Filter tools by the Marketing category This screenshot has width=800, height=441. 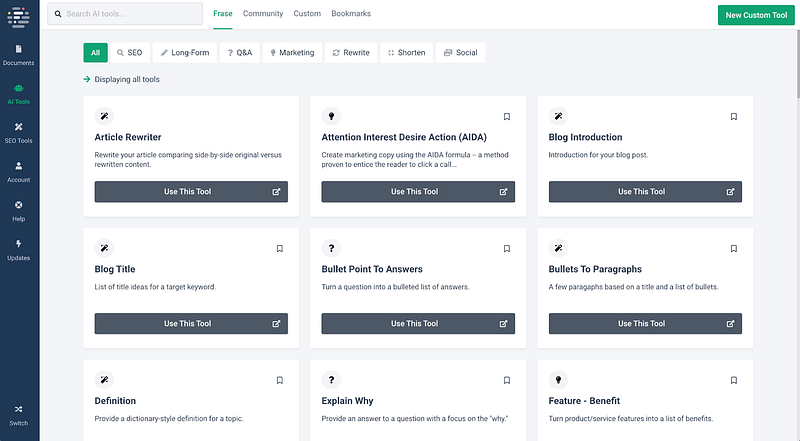[x=292, y=53]
